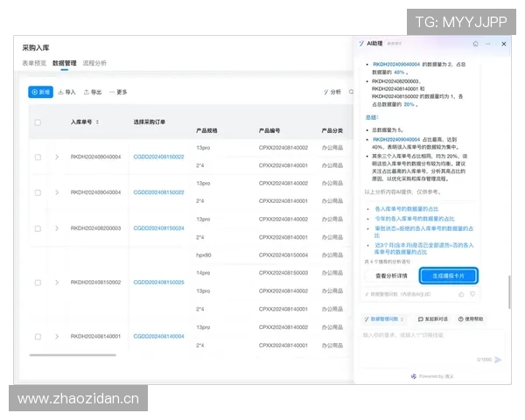
Task: Open the 更多 more actions menu
Action: 118,92
